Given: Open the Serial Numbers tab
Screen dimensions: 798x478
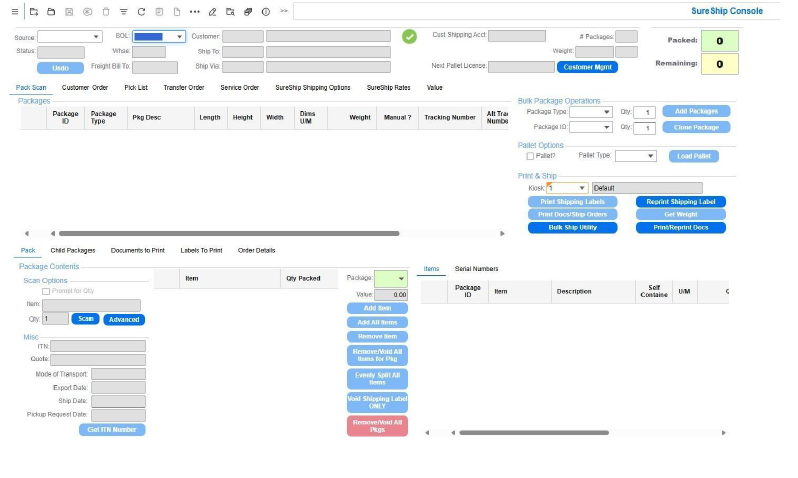Looking at the screenshot, I should tap(476, 268).
